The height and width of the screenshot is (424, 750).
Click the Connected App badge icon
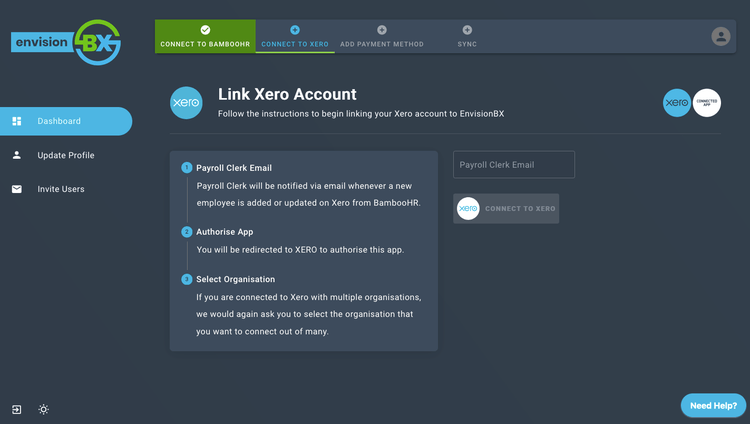(707, 103)
